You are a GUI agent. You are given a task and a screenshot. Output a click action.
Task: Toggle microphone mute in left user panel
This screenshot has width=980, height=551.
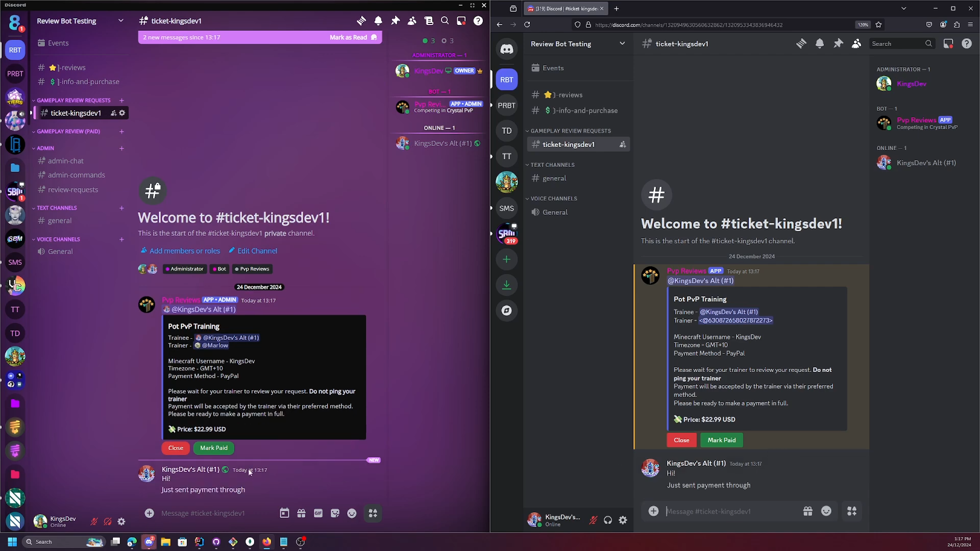(x=94, y=521)
